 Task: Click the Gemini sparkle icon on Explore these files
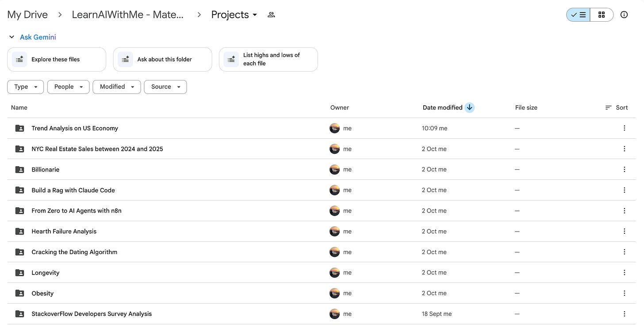click(x=19, y=59)
